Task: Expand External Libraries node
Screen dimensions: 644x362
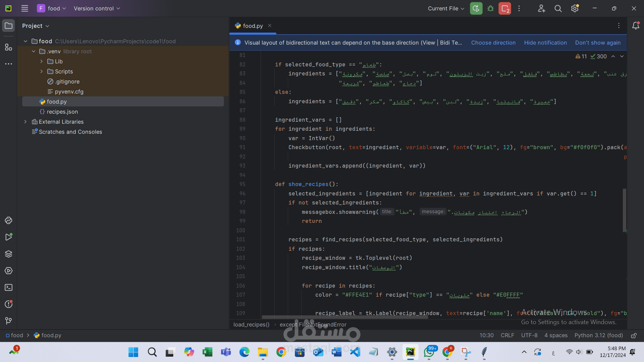Action: [25, 122]
